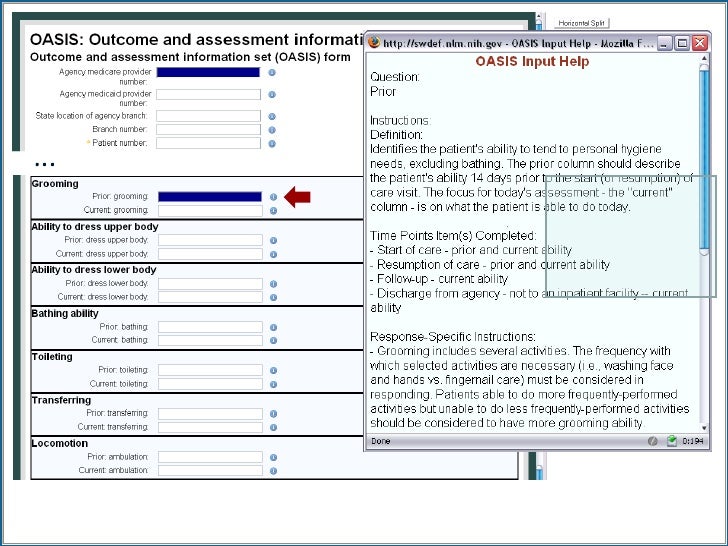Image resolution: width=728 pixels, height=546 pixels.
Task: Open help icon for Prior grooming
Action: pos(273,197)
